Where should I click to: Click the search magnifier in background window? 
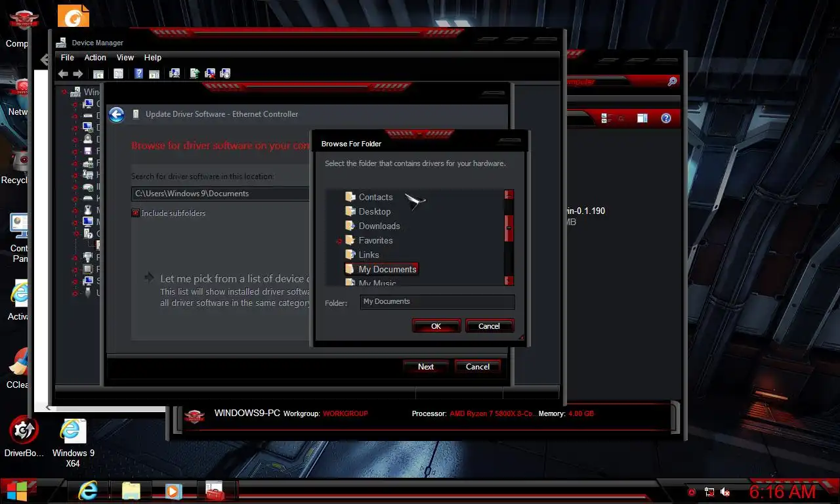coord(672,82)
